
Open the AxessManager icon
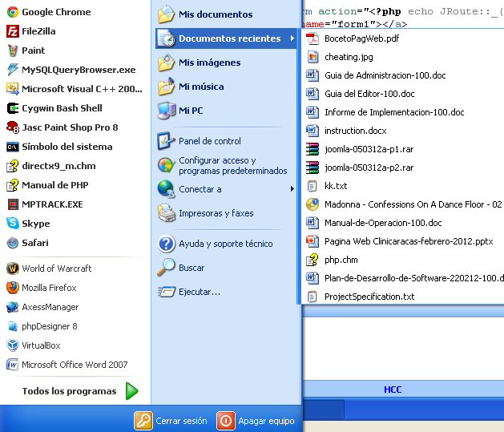(x=13, y=307)
